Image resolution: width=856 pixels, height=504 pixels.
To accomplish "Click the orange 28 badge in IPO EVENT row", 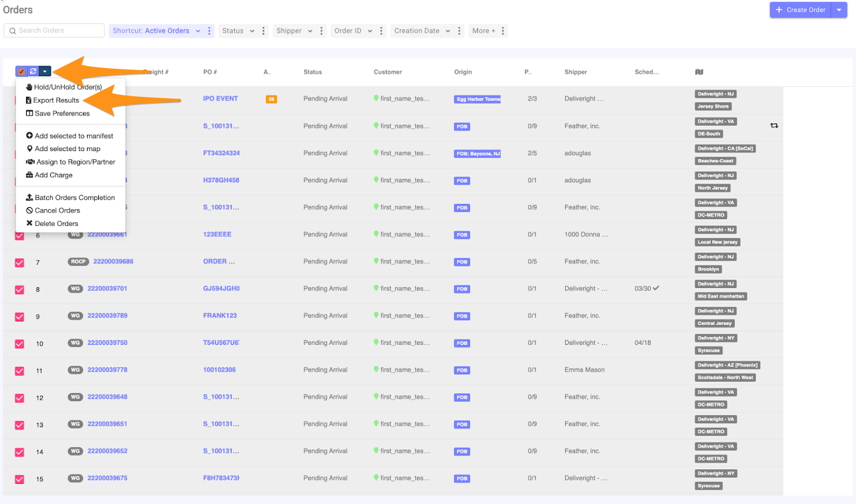I will pyautogui.click(x=271, y=99).
